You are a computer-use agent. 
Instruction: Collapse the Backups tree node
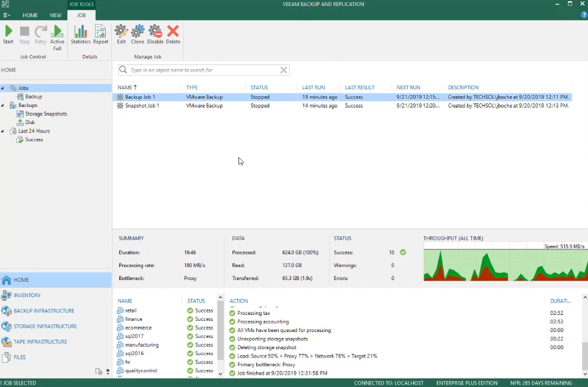point(2,106)
